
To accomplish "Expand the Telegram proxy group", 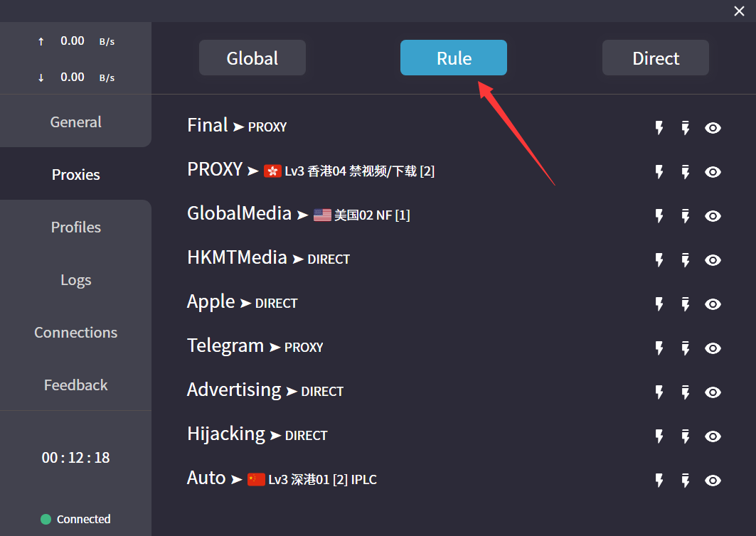I will click(225, 345).
